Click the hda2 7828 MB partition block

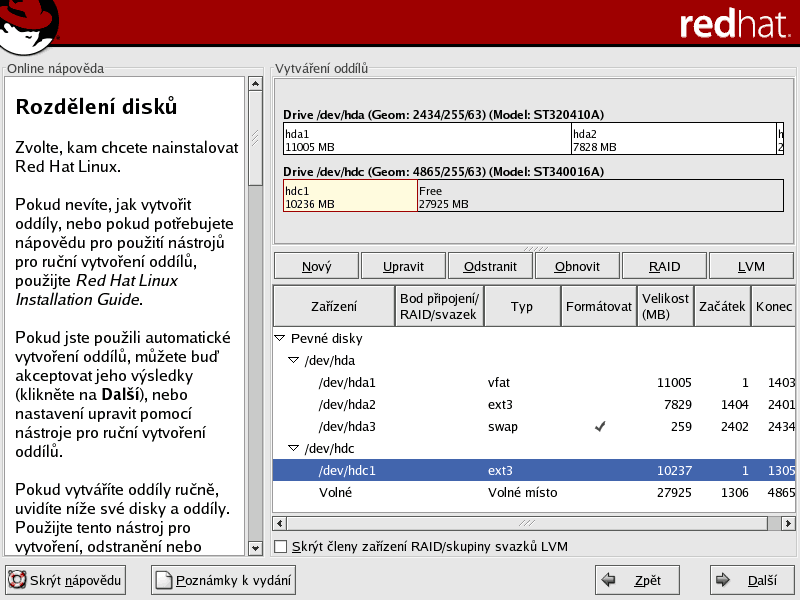pyautogui.click(x=673, y=138)
